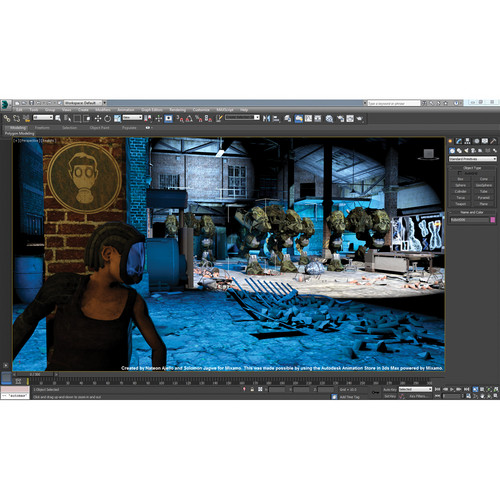Click the Teapot primitive button

click(461, 204)
